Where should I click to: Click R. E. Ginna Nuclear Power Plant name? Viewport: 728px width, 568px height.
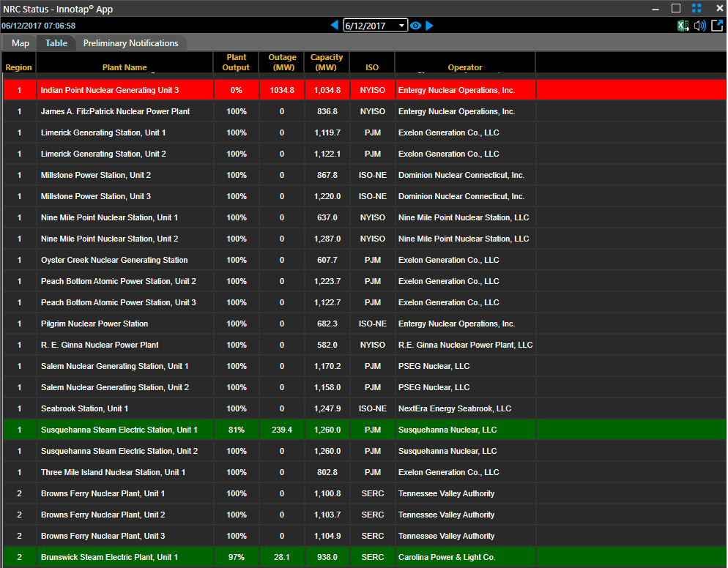coord(100,345)
